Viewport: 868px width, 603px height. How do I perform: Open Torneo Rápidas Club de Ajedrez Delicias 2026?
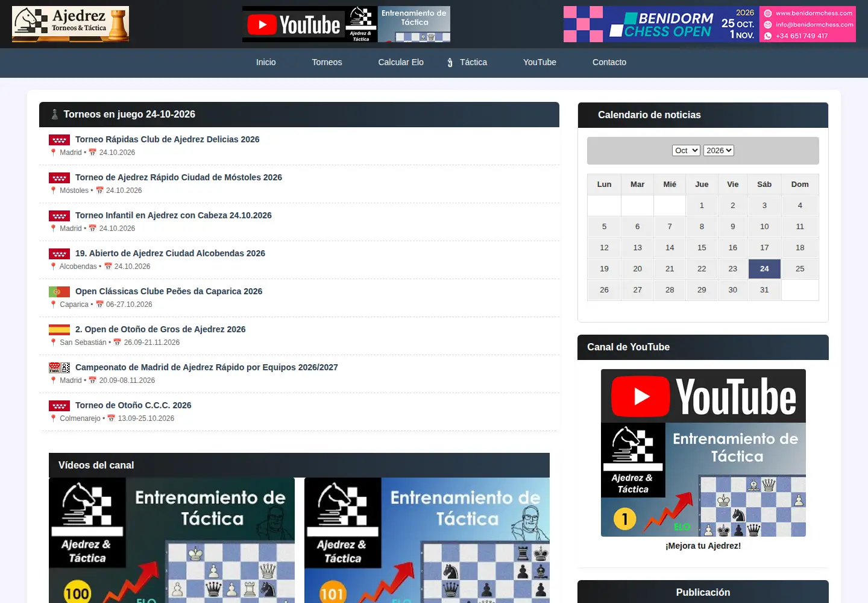[167, 139]
